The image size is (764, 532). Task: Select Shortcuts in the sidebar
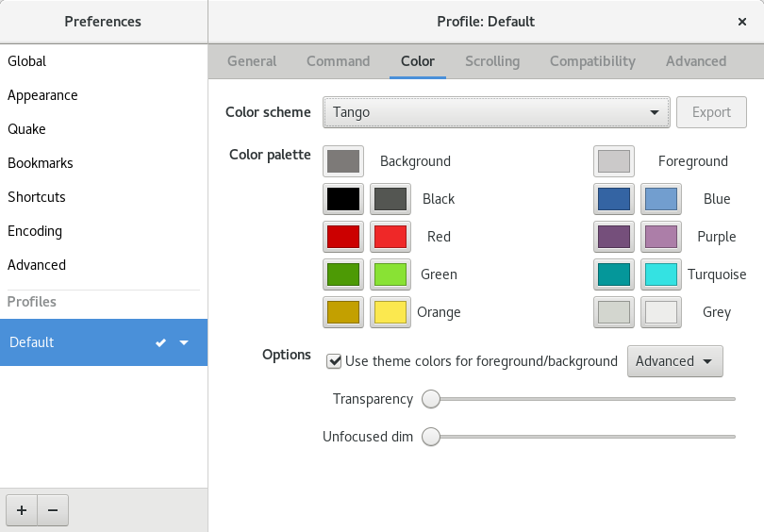pyautogui.click(x=37, y=197)
